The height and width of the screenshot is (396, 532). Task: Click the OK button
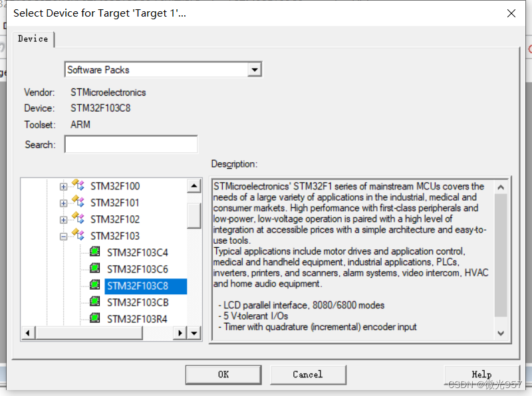[x=223, y=375]
